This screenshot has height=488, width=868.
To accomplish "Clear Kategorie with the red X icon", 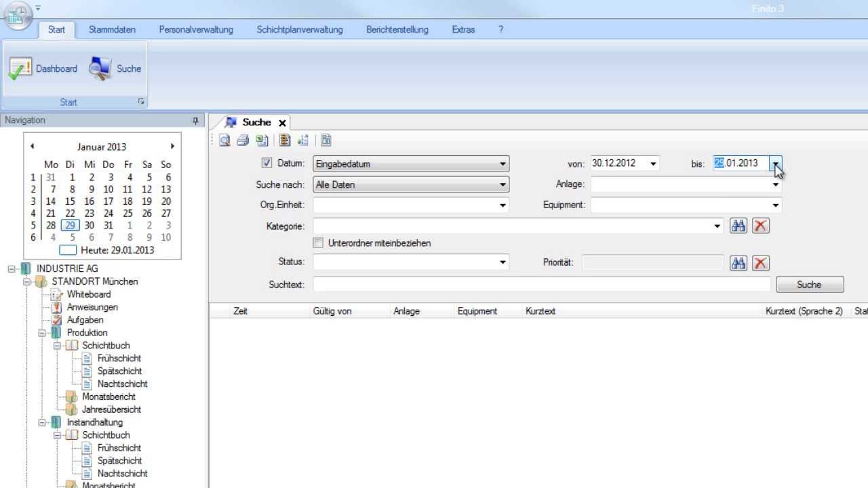I will point(761,226).
